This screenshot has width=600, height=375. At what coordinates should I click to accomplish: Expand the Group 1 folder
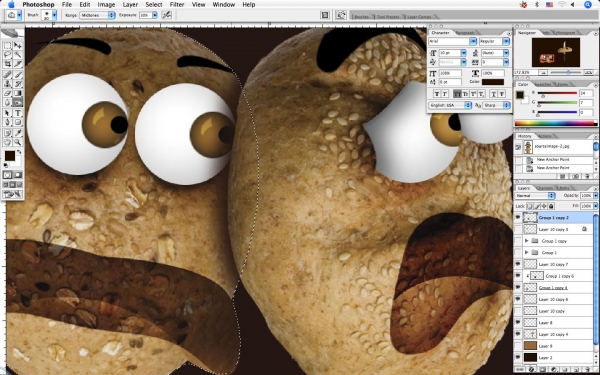(x=527, y=253)
